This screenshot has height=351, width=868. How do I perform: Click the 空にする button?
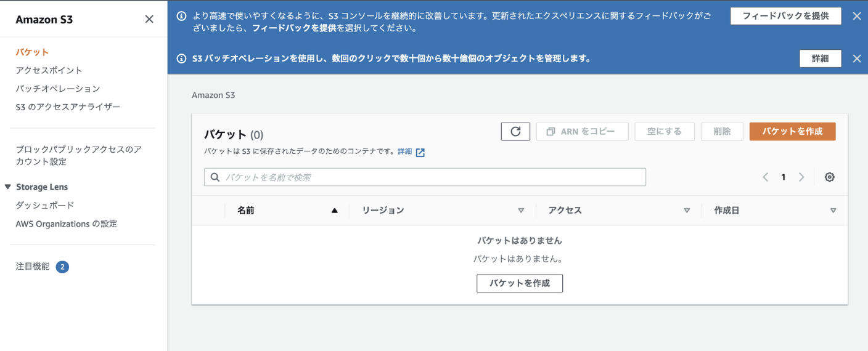point(664,131)
